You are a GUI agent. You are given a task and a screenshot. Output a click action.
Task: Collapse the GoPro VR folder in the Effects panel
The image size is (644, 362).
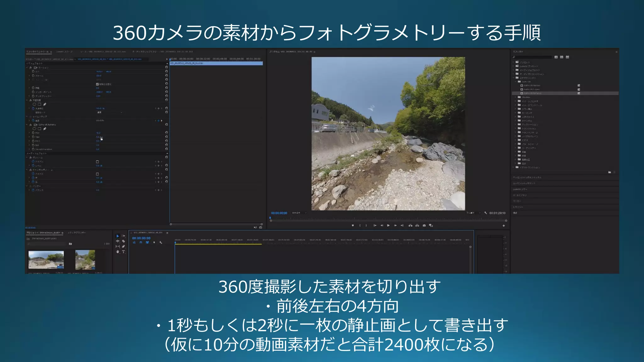pos(515,82)
